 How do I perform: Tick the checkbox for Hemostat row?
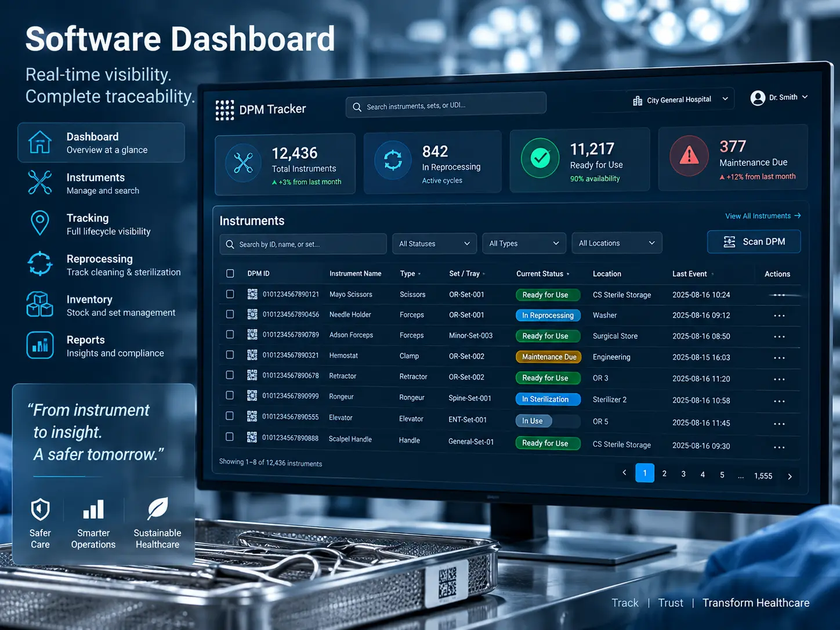(230, 355)
